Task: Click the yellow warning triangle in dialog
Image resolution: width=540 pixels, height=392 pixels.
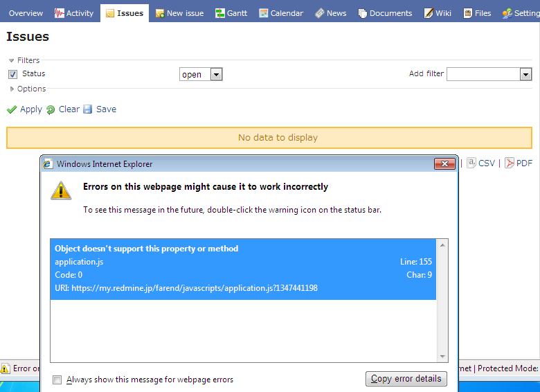Action: coord(61,190)
